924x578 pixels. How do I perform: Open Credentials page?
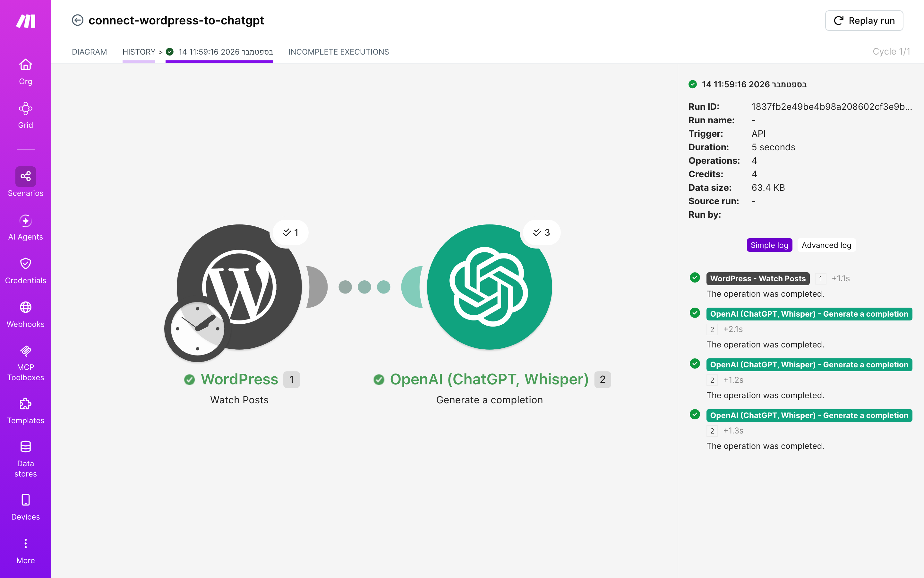26,271
